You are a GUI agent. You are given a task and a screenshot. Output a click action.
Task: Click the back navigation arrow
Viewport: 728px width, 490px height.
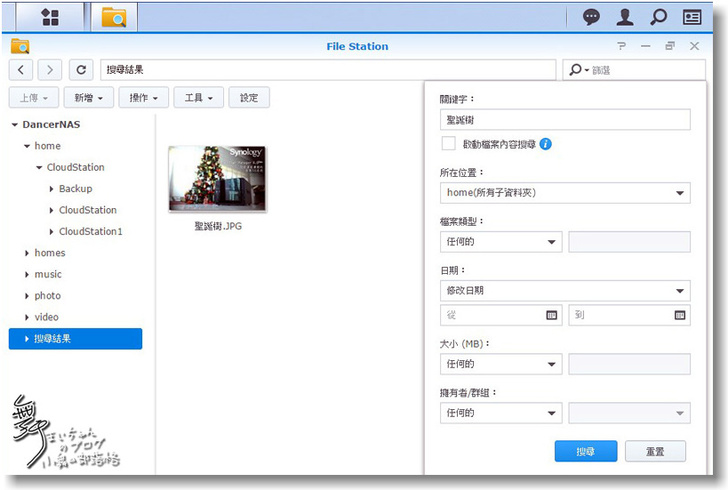23,70
